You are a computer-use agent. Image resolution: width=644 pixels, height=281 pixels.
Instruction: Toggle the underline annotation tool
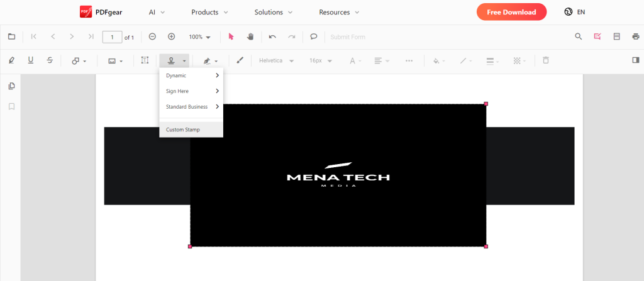click(x=31, y=60)
